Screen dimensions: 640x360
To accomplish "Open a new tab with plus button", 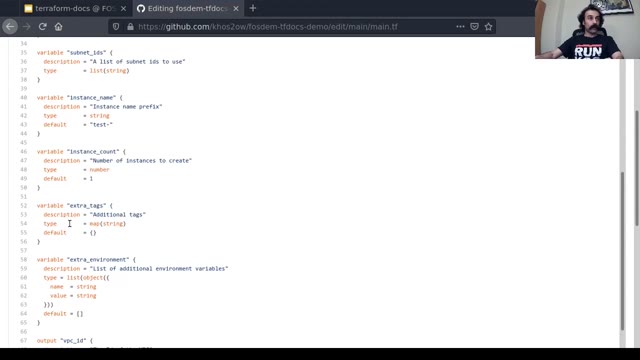I will coord(253,8).
